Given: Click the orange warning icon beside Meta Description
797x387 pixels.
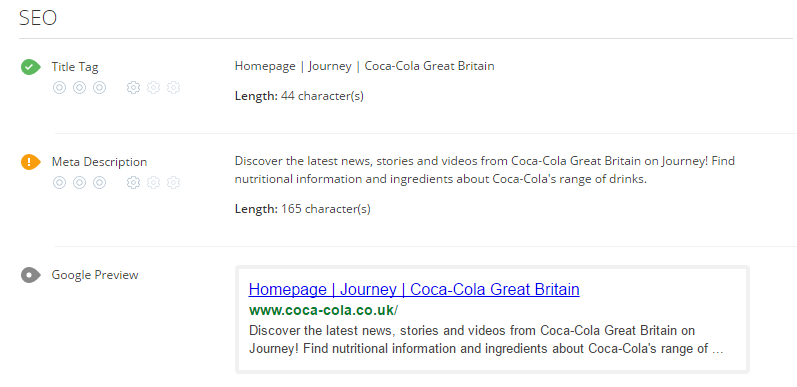Looking at the screenshot, I should [x=30, y=162].
